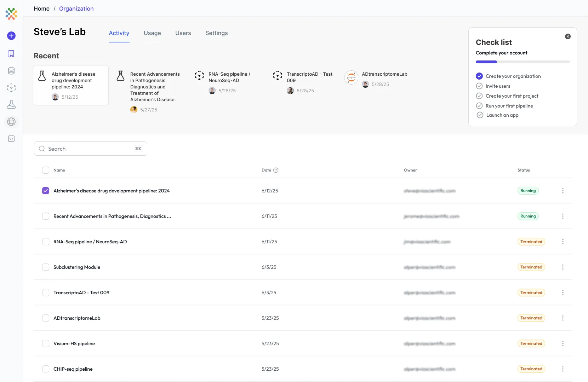
Task: Check the Visium-HS pipeline row checkbox
Action: [46, 343]
